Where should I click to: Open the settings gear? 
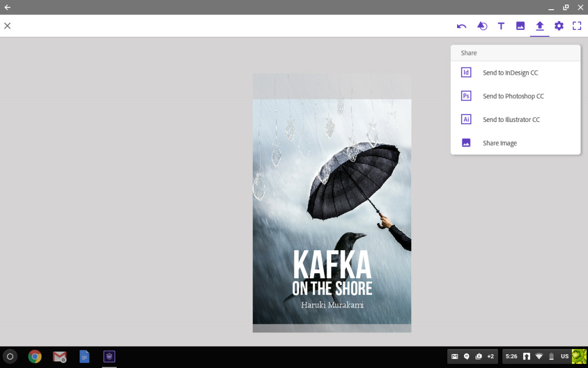point(558,25)
